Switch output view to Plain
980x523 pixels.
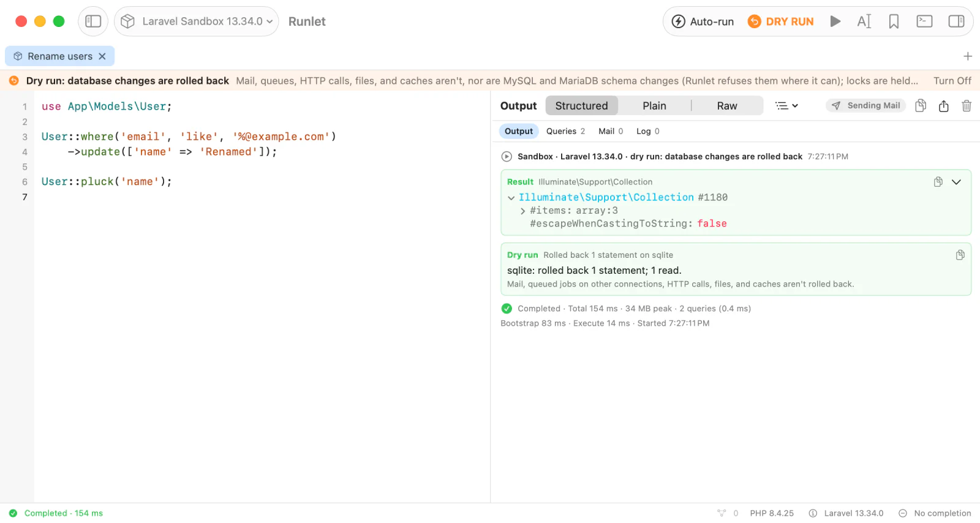[654, 106]
